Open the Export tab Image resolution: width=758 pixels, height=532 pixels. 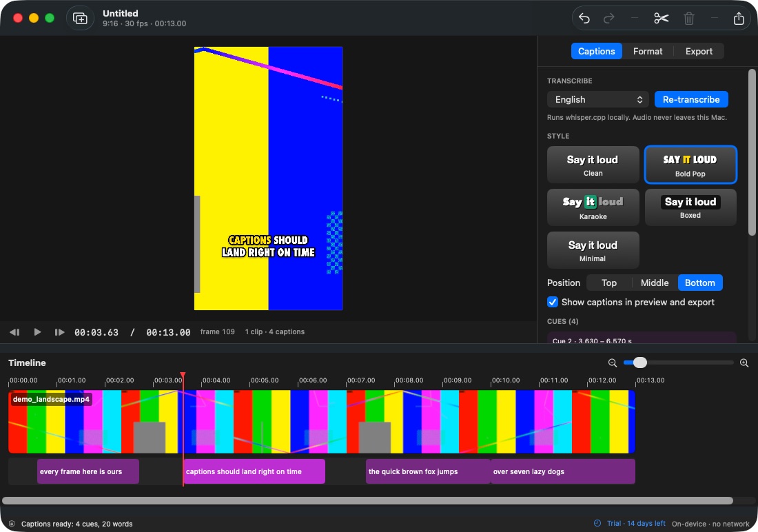coord(699,51)
